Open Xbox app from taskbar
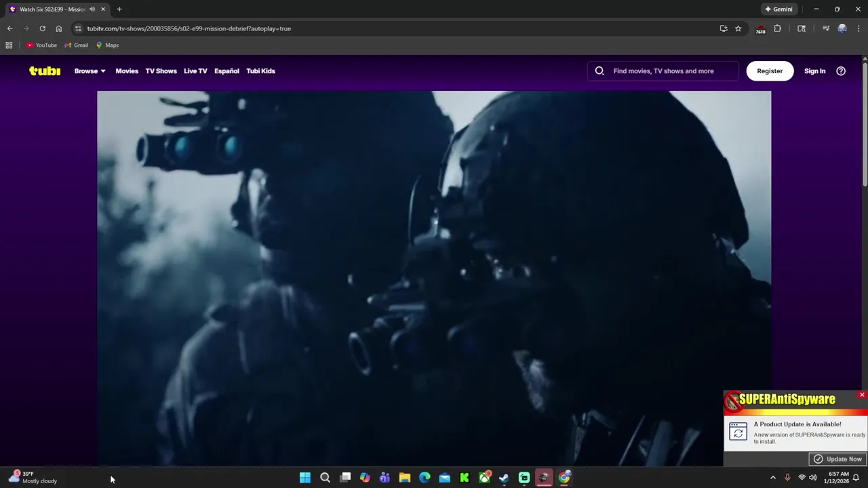868x488 pixels. (484, 478)
